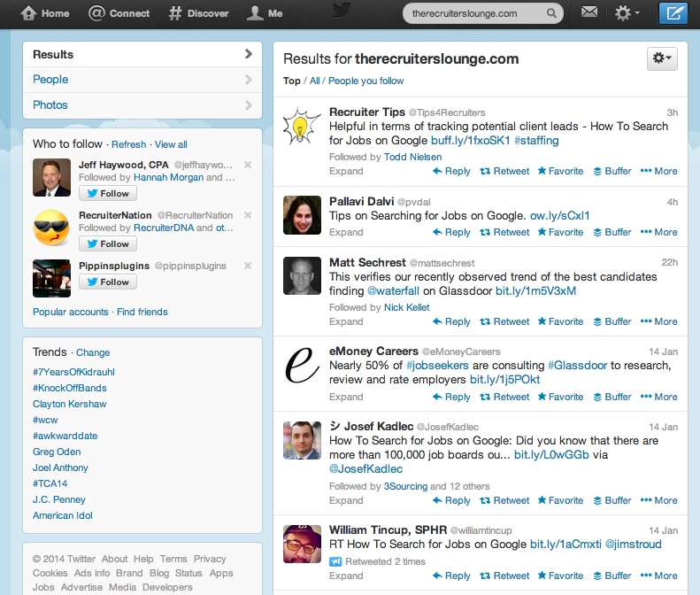The width and height of the screenshot is (700, 595).
Task: Favorite the Recruiter Tips tweet
Action: point(560,171)
